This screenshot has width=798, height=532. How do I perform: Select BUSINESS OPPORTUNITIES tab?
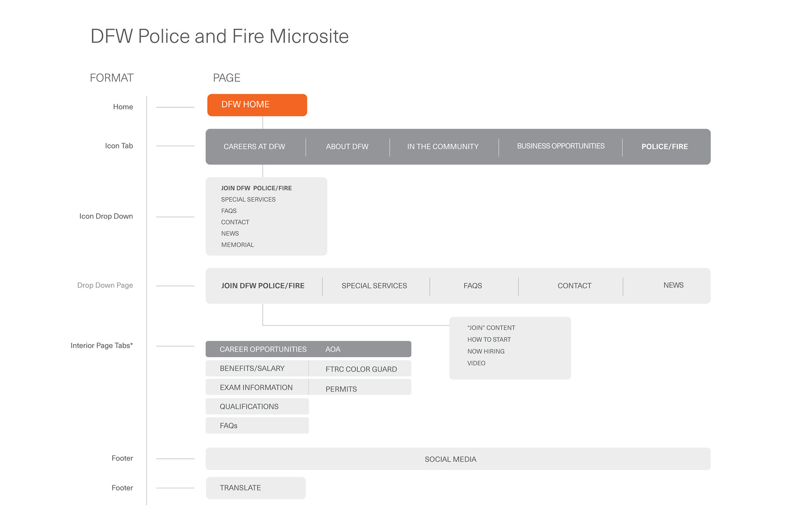pyautogui.click(x=560, y=146)
